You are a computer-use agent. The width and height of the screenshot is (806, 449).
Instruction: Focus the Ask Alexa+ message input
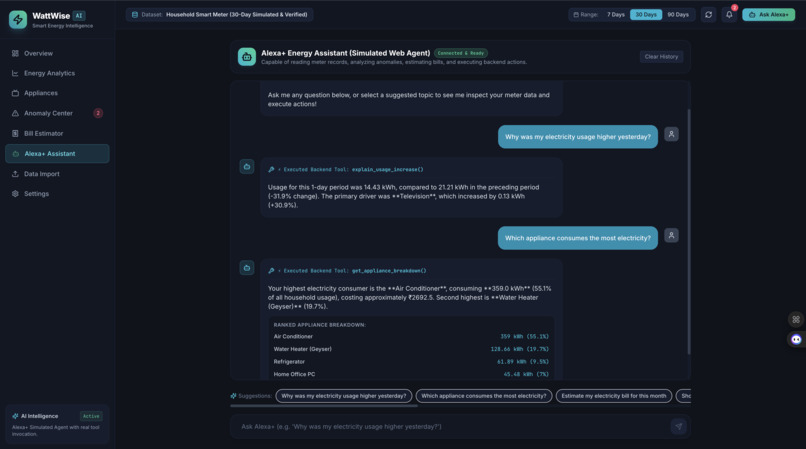click(452, 427)
